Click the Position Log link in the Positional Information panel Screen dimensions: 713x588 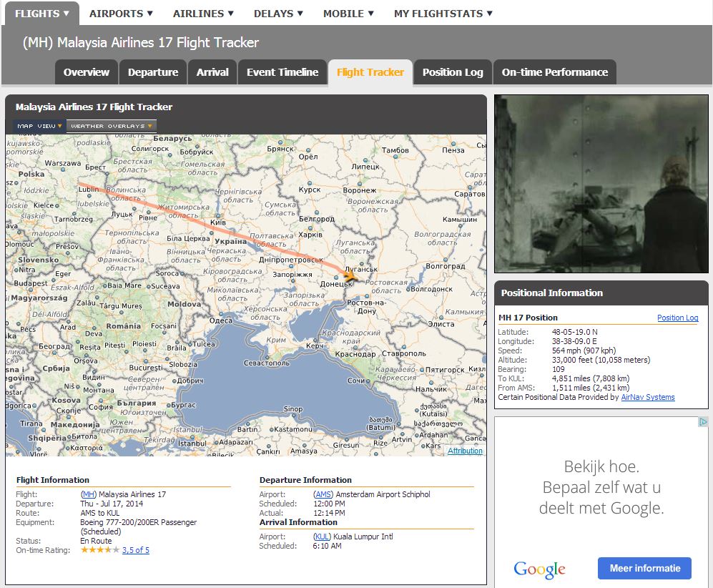tap(677, 318)
